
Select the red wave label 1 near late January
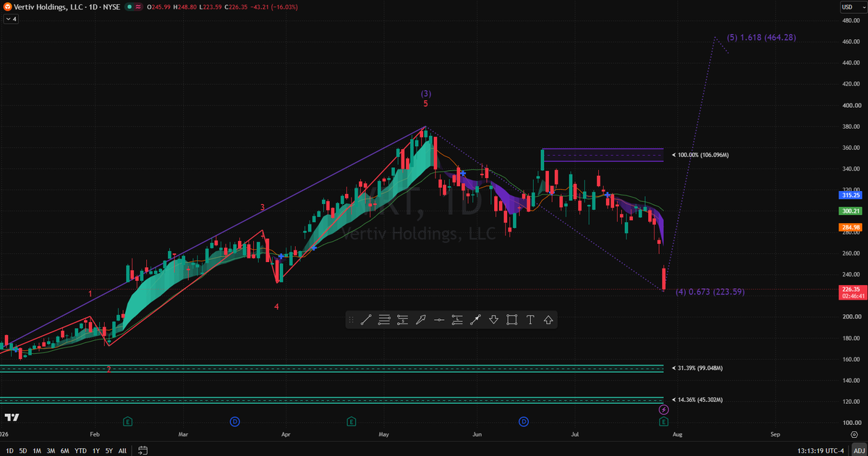pyautogui.click(x=90, y=294)
